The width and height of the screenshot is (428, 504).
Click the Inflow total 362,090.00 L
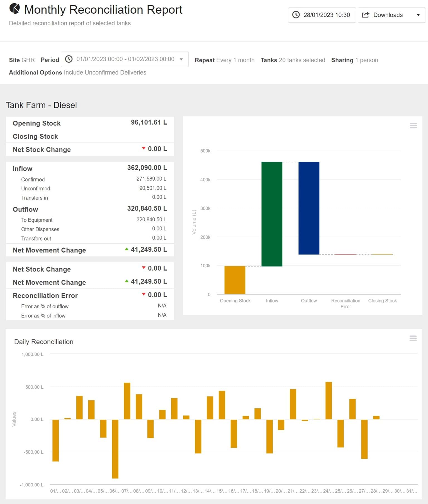[x=147, y=168]
